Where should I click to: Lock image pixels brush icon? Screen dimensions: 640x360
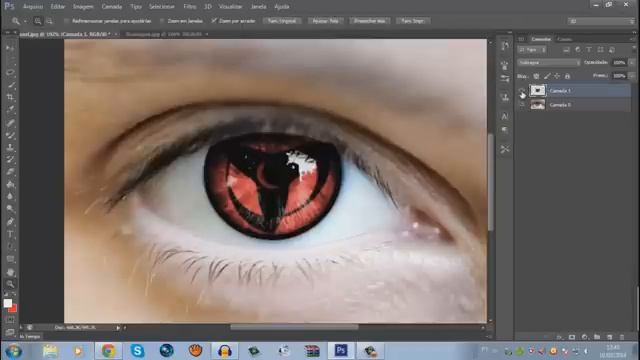(x=547, y=76)
